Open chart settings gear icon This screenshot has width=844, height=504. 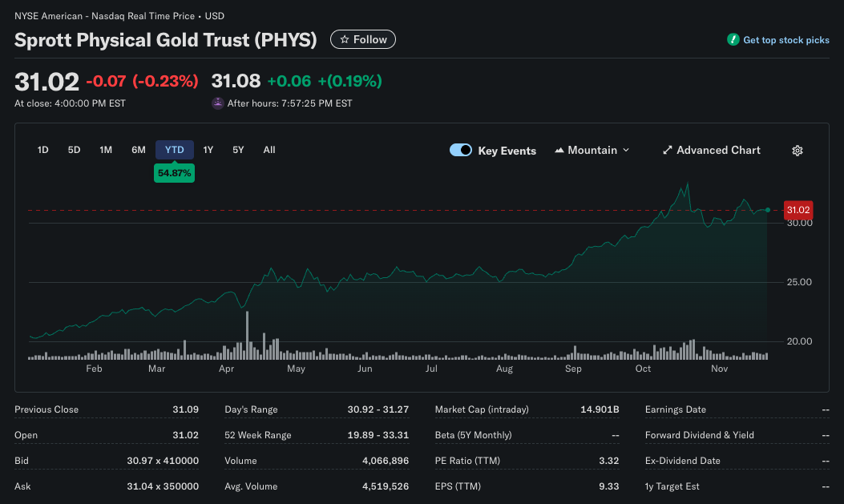point(797,151)
